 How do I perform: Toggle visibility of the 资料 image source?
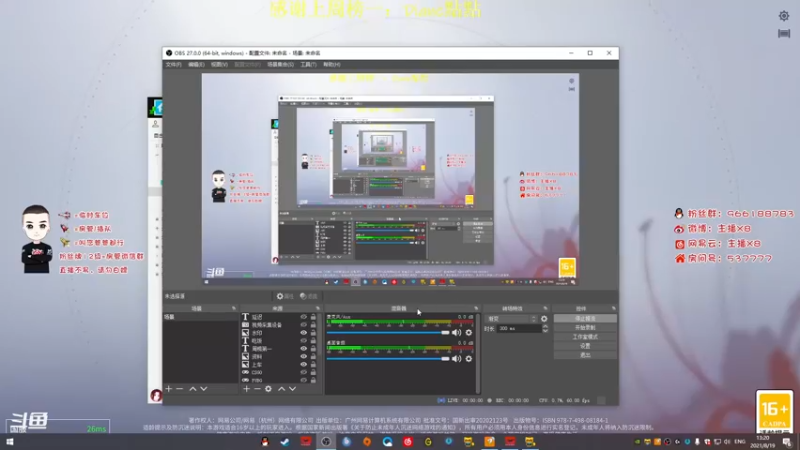tap(304, 356)
